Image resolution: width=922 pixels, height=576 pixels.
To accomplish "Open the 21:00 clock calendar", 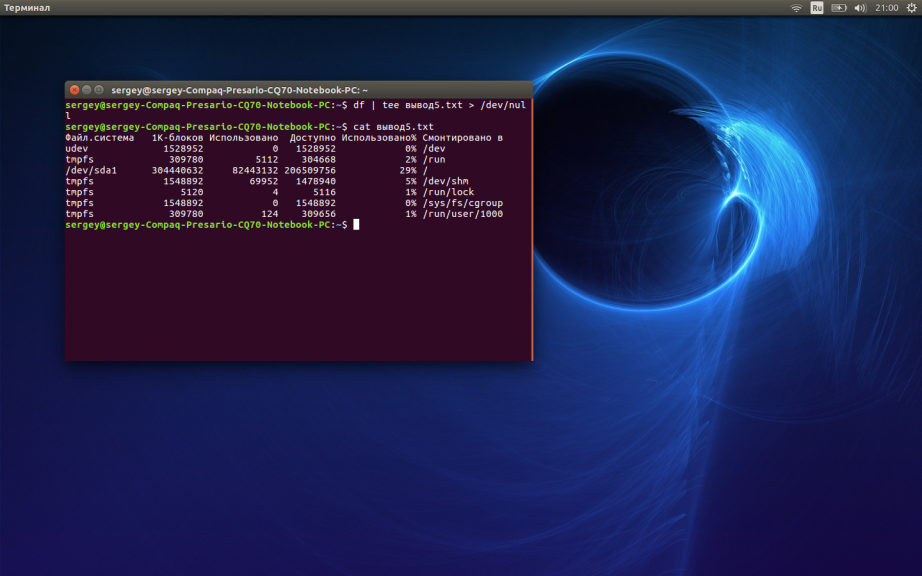I will coord(886,8).
